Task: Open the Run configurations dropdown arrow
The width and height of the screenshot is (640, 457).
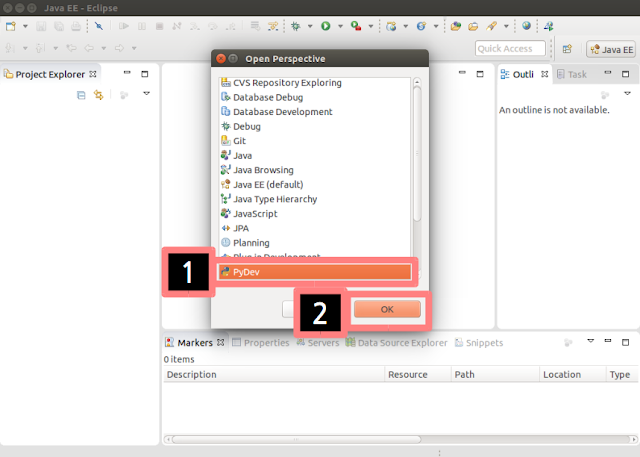Action: (x=340, y=27)
